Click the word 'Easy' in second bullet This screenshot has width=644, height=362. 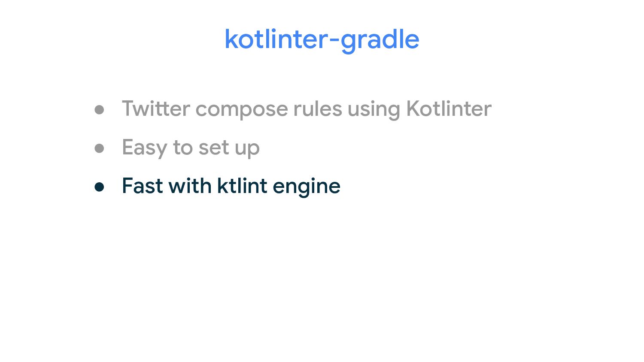(145, 148)
